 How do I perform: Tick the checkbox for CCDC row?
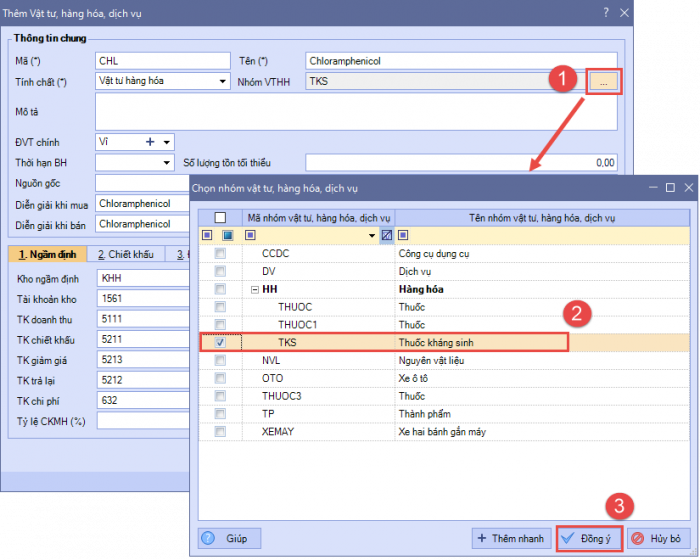pyautogui.click(x=221, y=254)
